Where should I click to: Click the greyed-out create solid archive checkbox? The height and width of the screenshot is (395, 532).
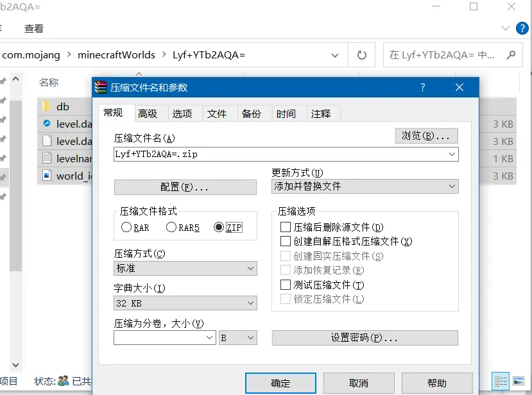pyautogui.click(x=286, y=256)
